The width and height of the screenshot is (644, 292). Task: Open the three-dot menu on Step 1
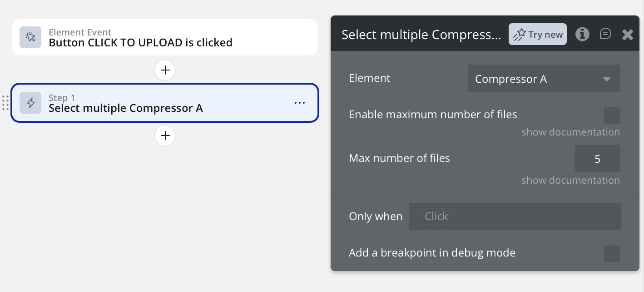(x=299, y=103)
